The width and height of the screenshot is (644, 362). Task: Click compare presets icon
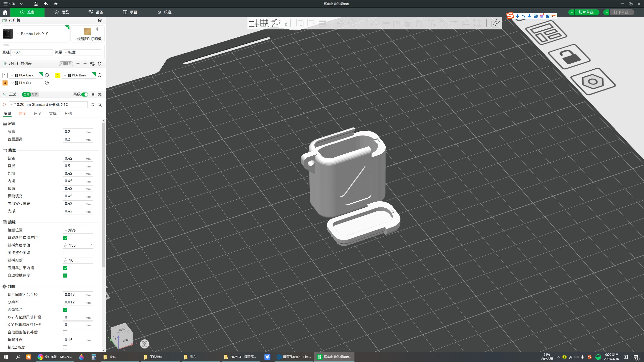[100, 95]
